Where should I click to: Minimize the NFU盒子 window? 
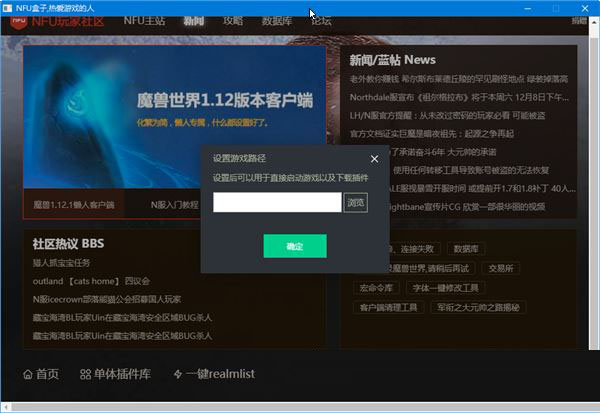coord(528,8)
